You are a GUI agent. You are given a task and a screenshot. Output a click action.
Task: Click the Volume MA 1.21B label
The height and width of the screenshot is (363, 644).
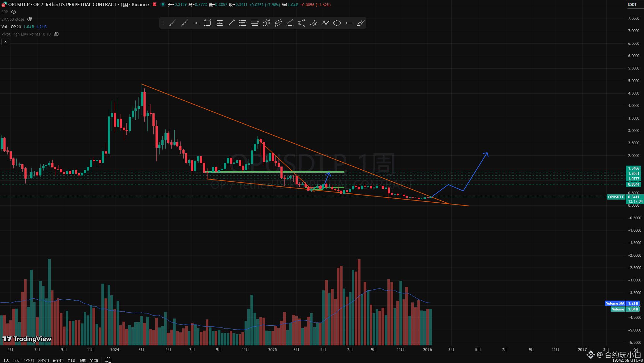pos(622,303)
